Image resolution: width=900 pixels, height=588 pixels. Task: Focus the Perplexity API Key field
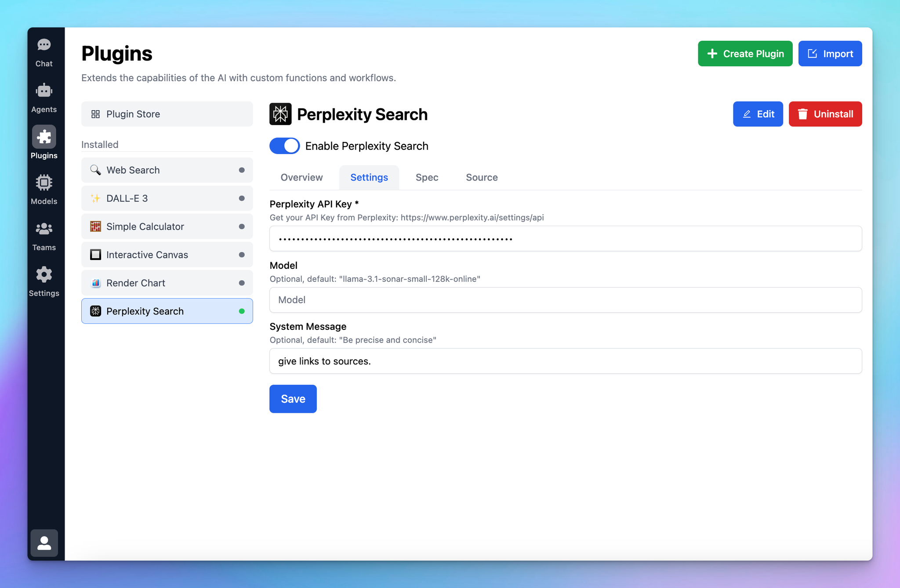[x=566, y=238]
